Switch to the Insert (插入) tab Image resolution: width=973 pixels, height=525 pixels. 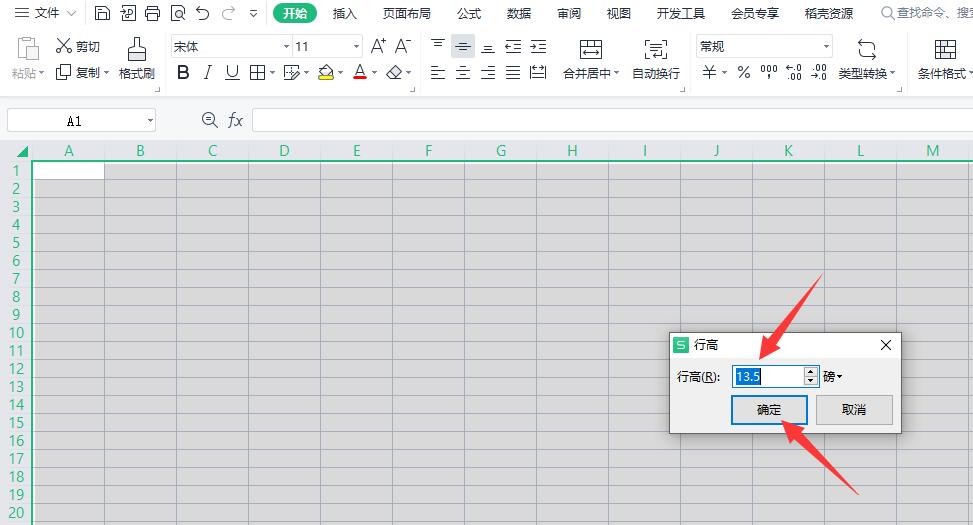pos(344,13)
